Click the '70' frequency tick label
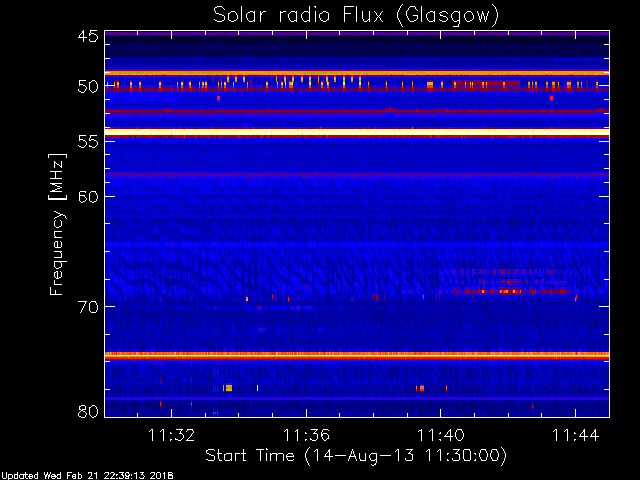Viewport: 640px width, 480px height. pyautogui.click(x=88, y=307)
